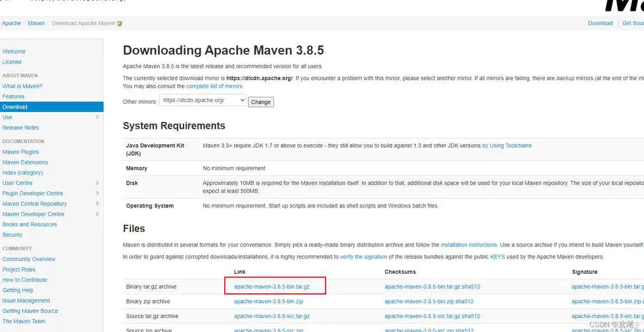This screenshot has width=644, height=332.
Task: Open Download link in top-right navigation
Action: 600,23
